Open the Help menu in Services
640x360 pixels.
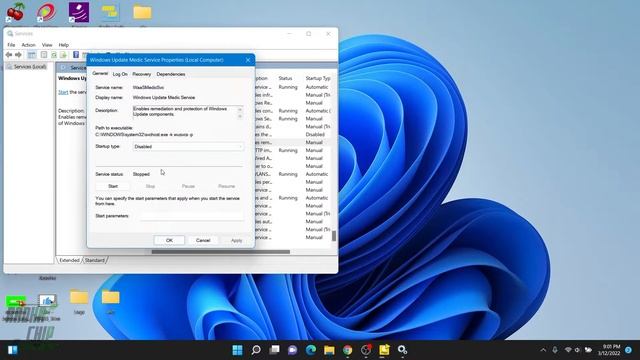63,45
